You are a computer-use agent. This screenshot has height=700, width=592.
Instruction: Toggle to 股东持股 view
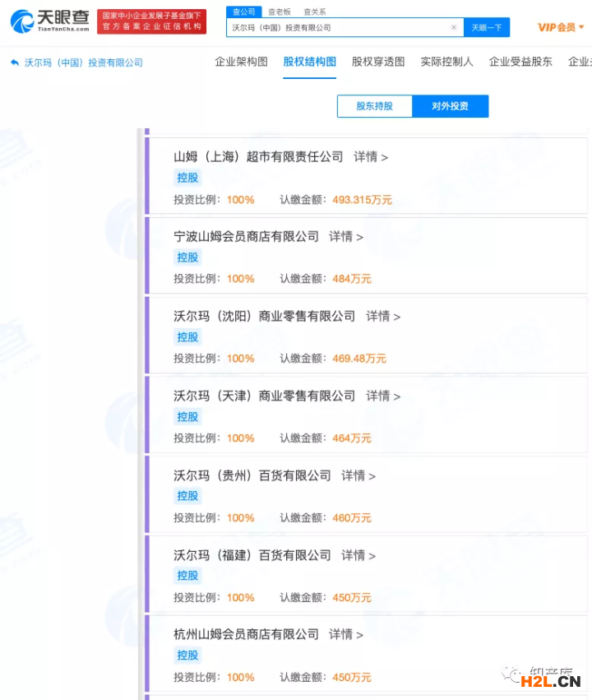pos(374,106)
